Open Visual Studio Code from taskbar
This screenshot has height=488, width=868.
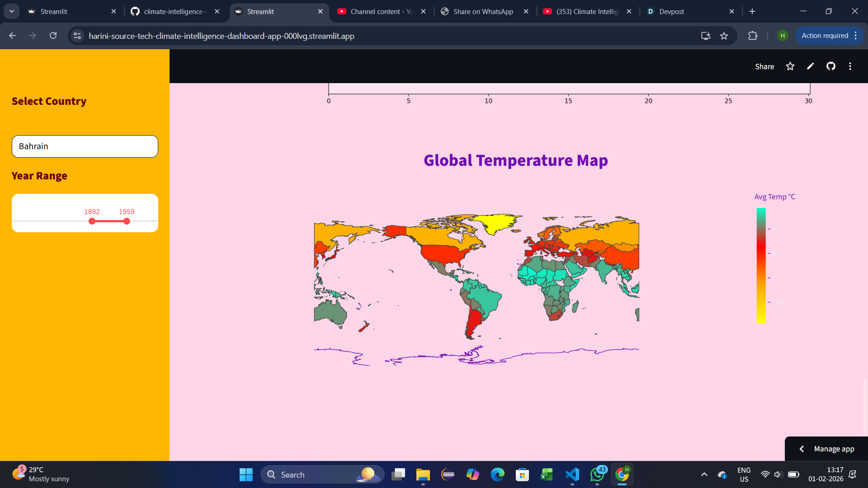tap(572, 474)
